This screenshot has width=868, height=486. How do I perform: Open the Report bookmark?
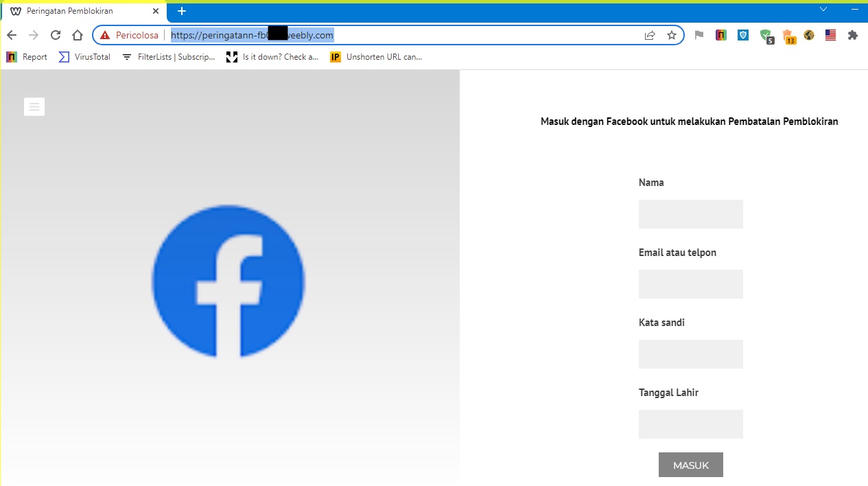(27, 57)
